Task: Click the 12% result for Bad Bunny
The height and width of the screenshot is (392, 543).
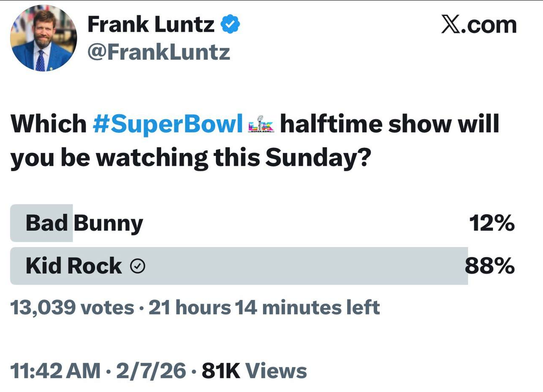Action: click(491, 223)
